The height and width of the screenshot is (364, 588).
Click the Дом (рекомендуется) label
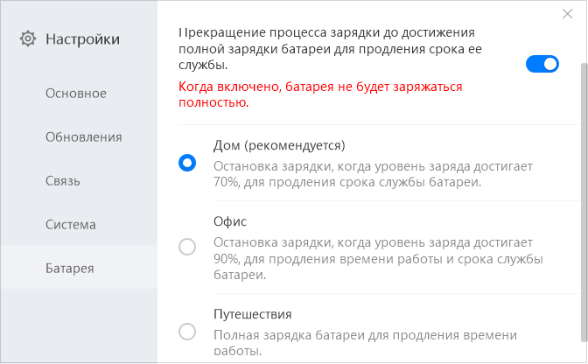(279, 145)
